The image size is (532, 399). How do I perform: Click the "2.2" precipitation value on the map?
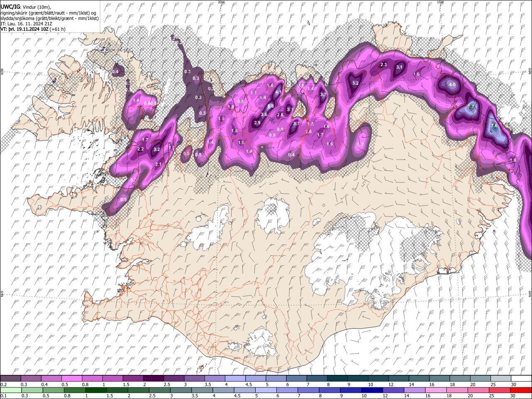click(x=140, y=149)
